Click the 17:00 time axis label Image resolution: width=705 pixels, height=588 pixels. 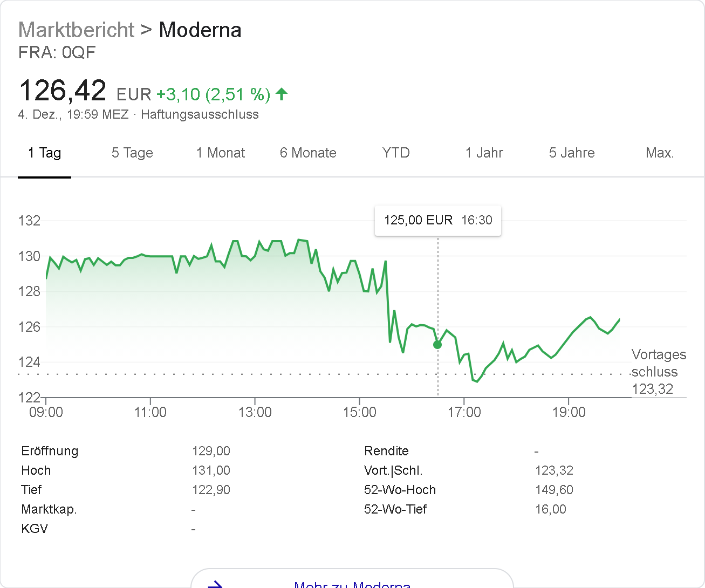click(x=464, y=413)
